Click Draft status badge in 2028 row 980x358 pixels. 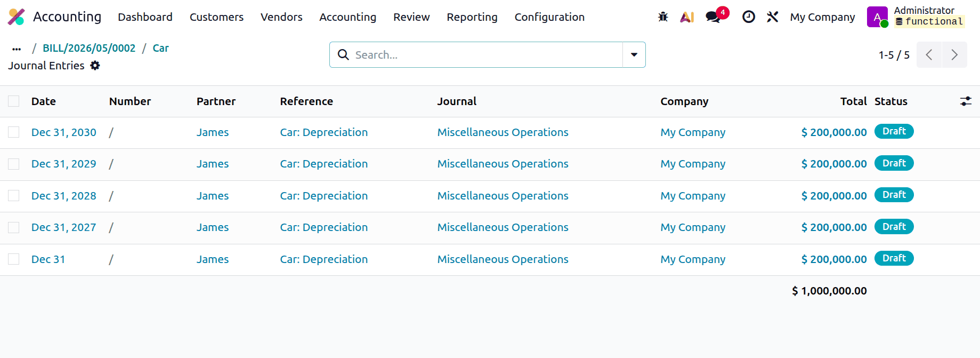click(894, 195)
